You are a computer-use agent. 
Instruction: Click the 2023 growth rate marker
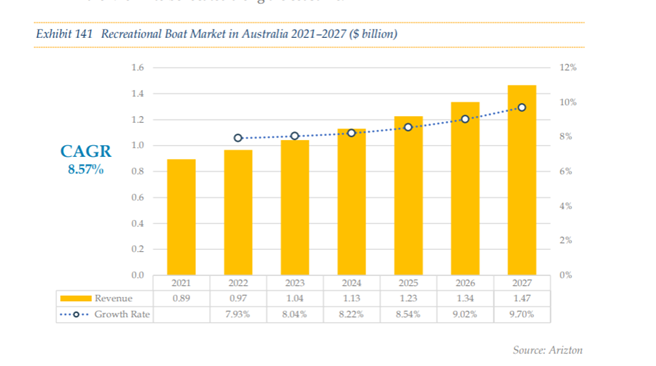[x=295, y=136]
